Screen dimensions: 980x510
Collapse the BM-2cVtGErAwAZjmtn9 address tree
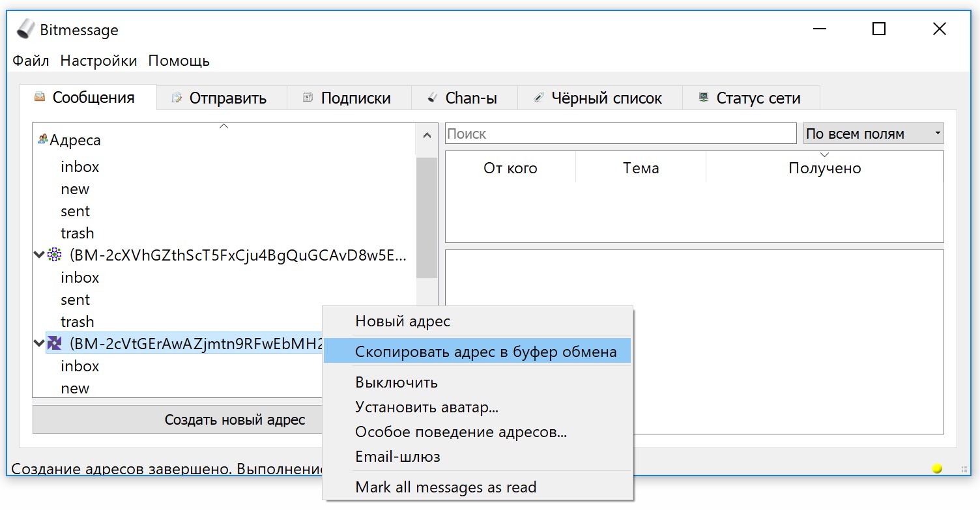coord(38,343)
